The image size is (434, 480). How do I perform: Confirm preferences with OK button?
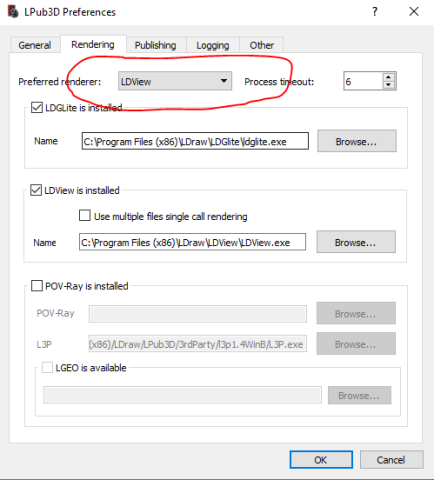tap(321, 460)
